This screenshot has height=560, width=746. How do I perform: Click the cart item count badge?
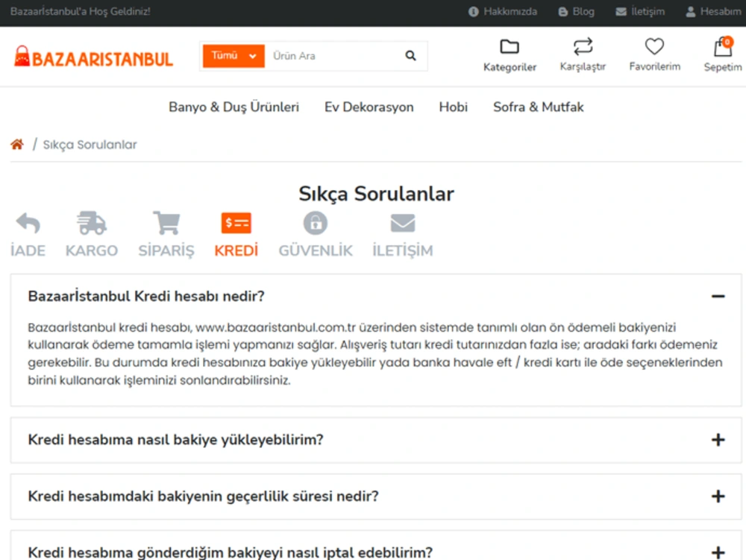(727, 42)
